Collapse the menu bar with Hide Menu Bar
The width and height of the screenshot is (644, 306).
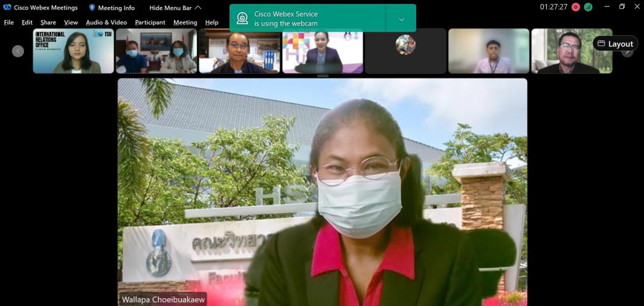click(x=175, y=8)
